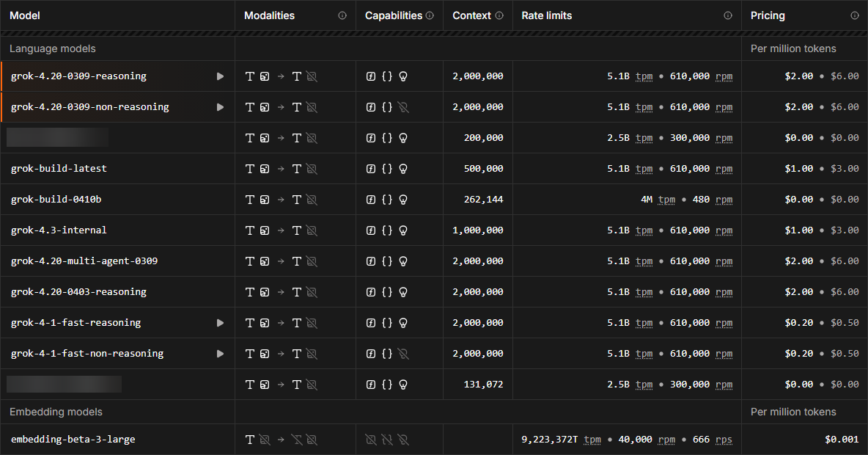Click the 1,000,000 context value

(x=478, y=230)
